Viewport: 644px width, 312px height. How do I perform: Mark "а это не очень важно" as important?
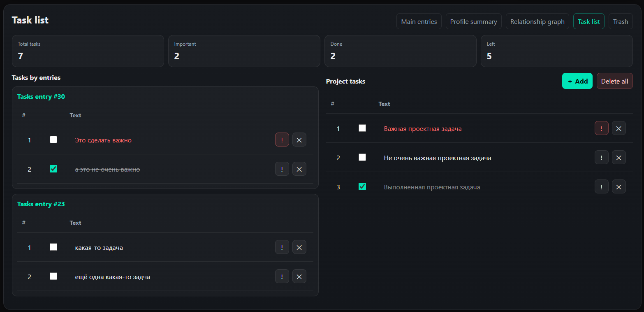pos(282,169)
